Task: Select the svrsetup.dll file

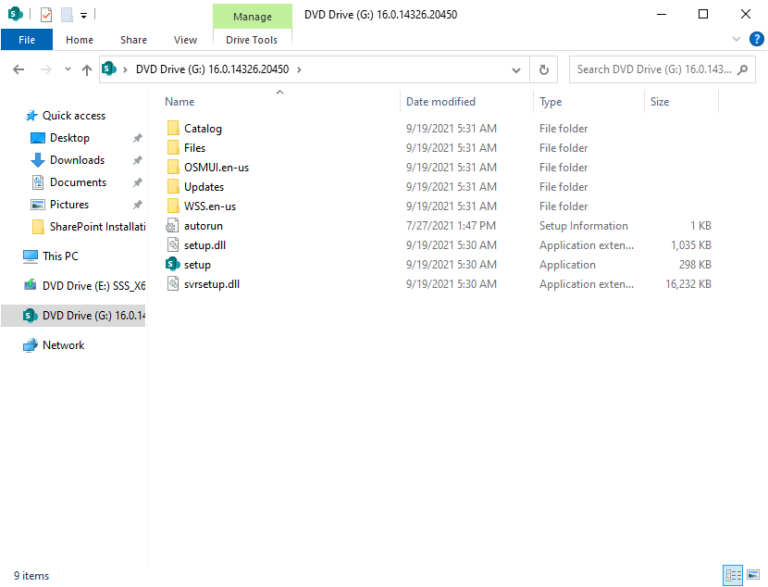Action: point(211,284)
